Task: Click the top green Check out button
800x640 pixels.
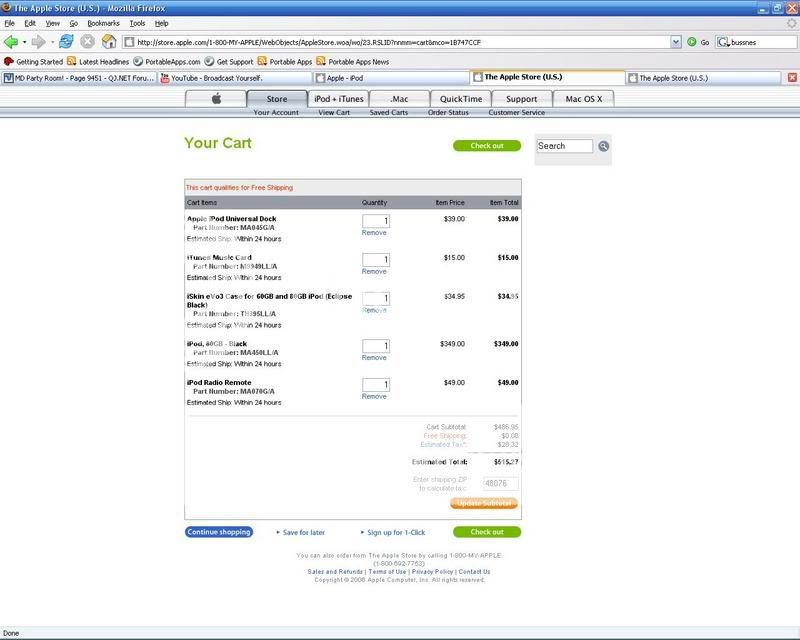Action: click(x=486, y=146)
